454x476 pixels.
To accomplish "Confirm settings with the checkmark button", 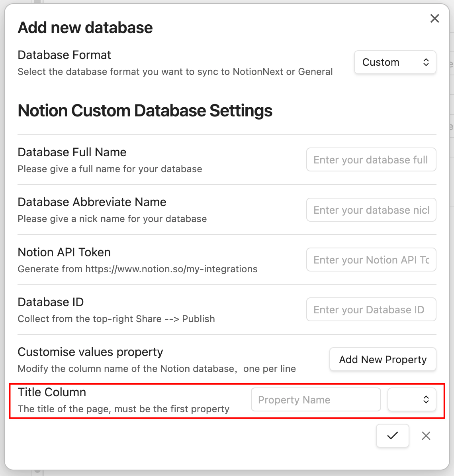I will point(392,436).
